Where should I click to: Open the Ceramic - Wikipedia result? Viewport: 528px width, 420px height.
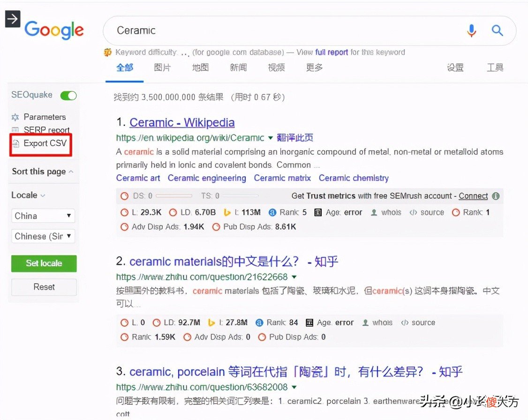tap(182, 122)
